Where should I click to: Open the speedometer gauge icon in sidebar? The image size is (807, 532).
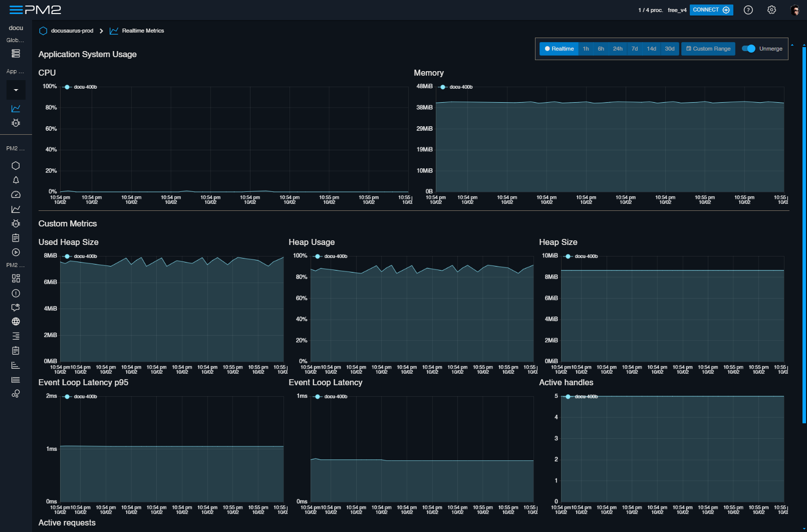[x=16, y=194]
